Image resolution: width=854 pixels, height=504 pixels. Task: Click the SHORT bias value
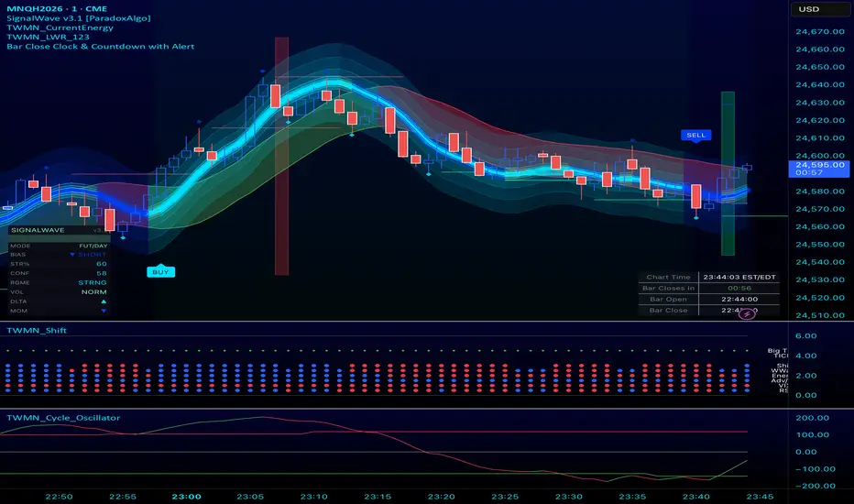coord(92,255)
